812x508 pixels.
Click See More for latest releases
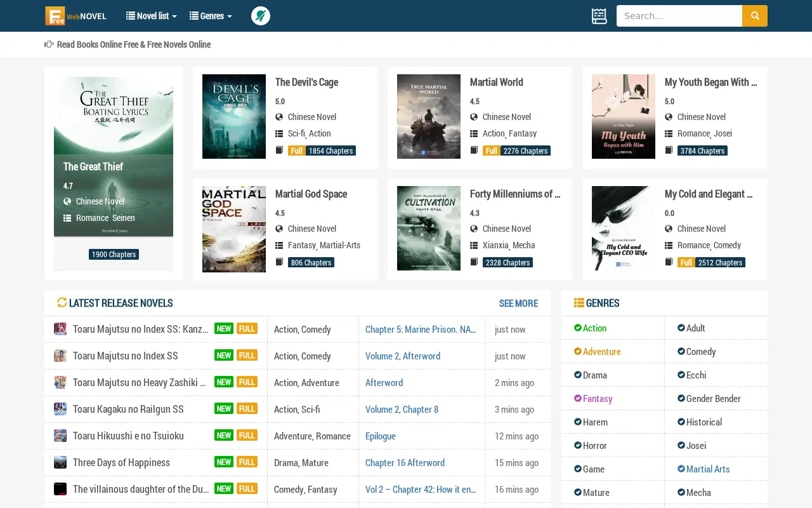click(518, 303)
